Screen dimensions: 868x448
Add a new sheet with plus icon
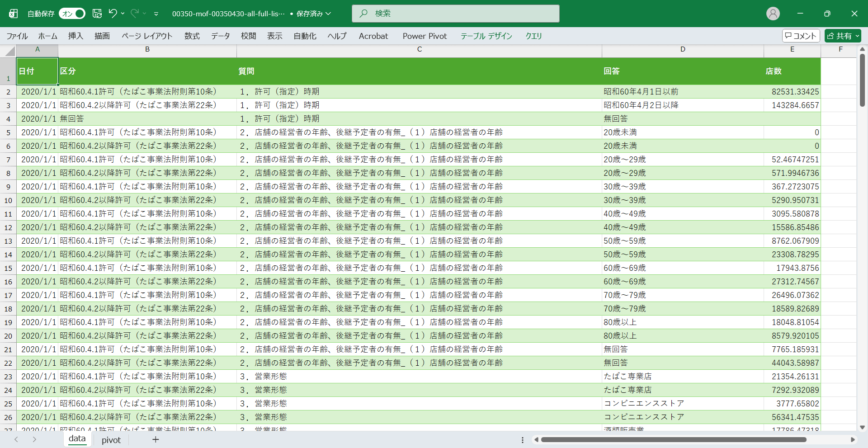coord(156,439)
